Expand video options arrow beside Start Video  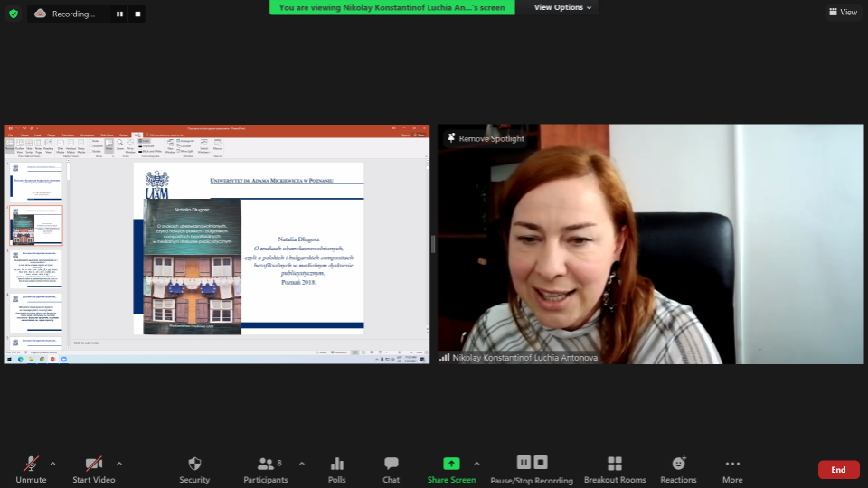[x=119, y=464]
